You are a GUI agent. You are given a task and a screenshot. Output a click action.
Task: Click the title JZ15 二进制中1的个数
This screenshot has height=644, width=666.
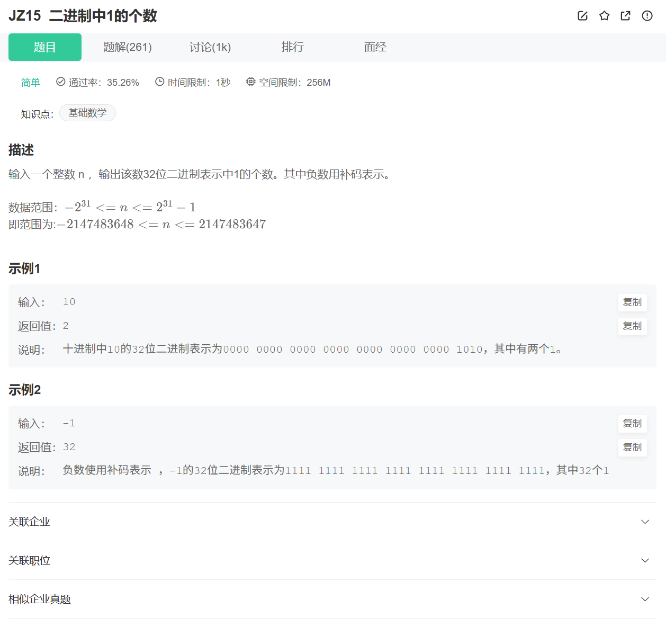click(83, 16)
